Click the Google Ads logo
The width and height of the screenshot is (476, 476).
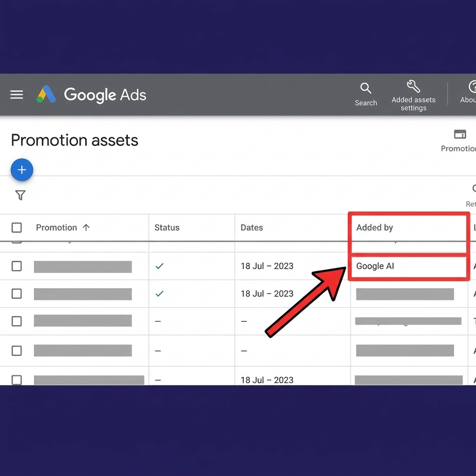(x=92, y=94)
